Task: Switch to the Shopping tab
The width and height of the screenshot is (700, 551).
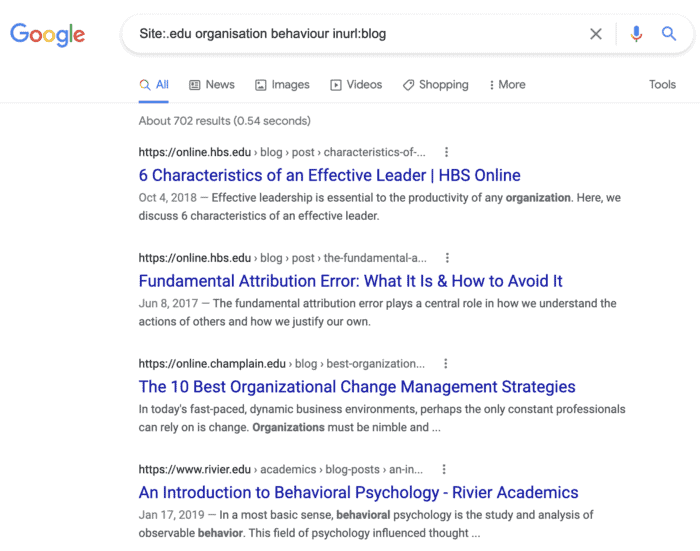Action: (436, 85)
